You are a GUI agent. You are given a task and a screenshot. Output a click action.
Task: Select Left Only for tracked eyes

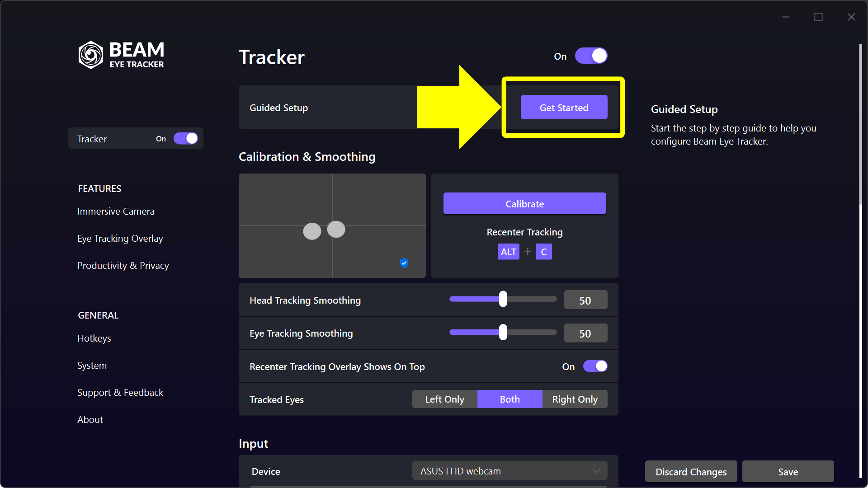444,399
